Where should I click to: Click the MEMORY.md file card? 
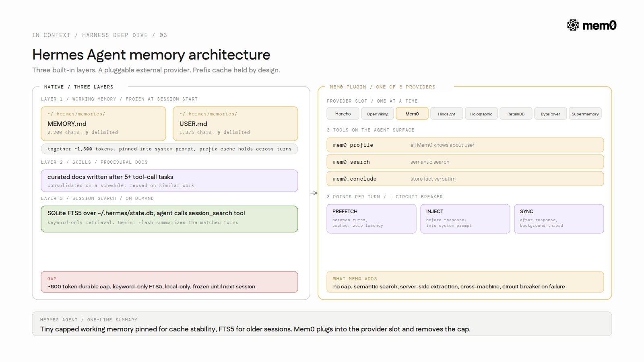(x=103, y=123)
